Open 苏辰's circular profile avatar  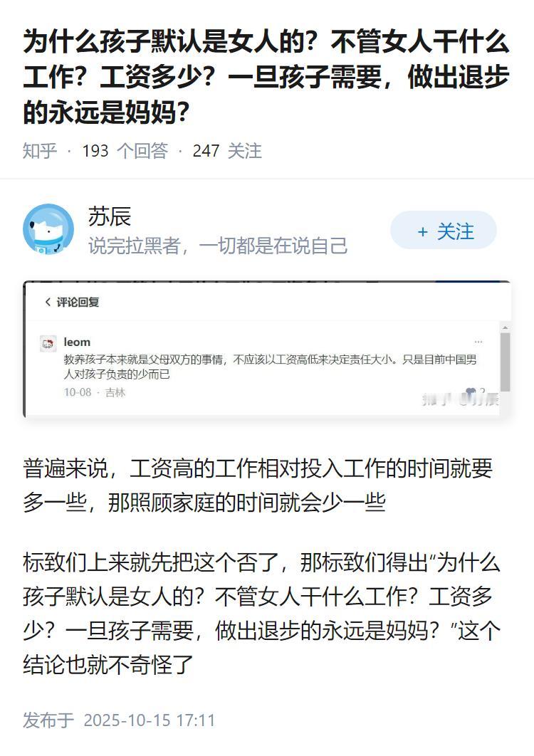coord(48,229)
